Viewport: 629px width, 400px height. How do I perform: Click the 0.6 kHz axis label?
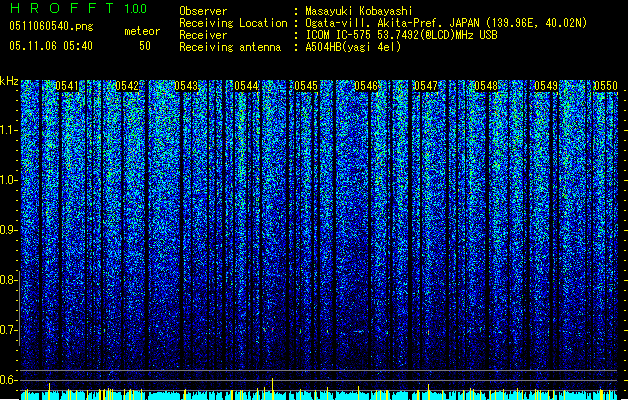[x=8, y=380]
